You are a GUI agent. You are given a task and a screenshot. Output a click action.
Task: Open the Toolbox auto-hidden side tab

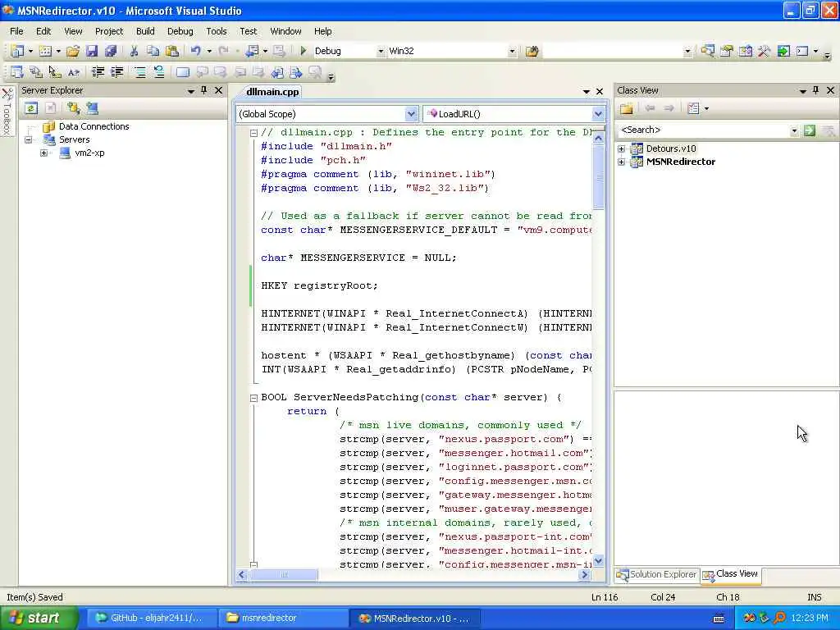click(x=7, y=112)
